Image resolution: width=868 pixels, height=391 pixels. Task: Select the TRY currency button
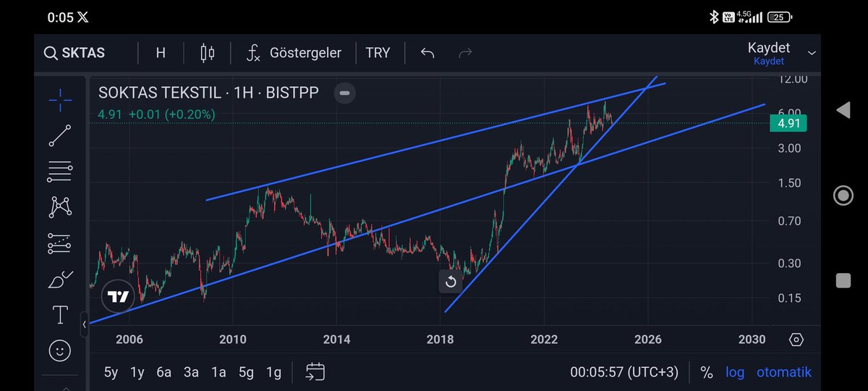378,53
